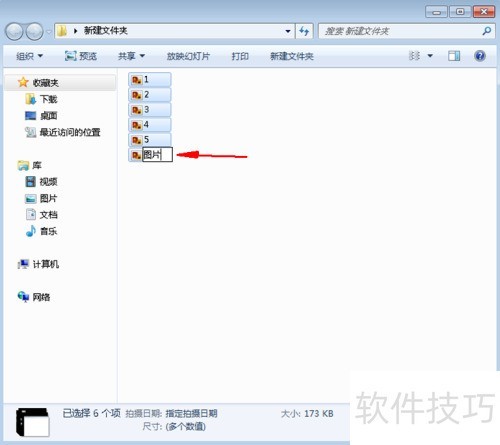Select the file named 5
500x445 pixels.
pos(150,140)
